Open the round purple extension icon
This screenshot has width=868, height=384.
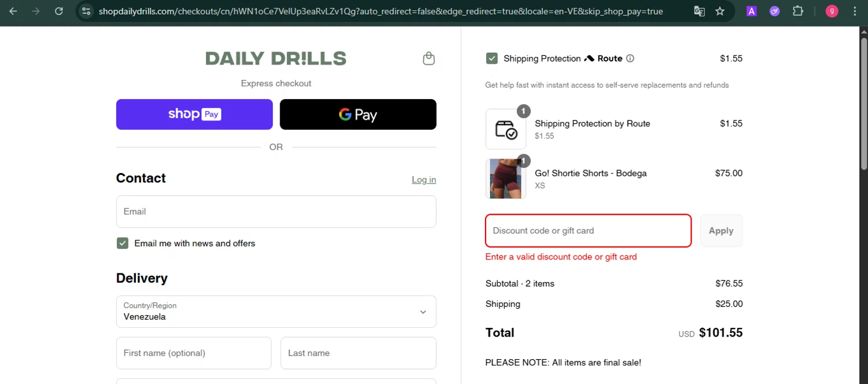tap(775, 11)
